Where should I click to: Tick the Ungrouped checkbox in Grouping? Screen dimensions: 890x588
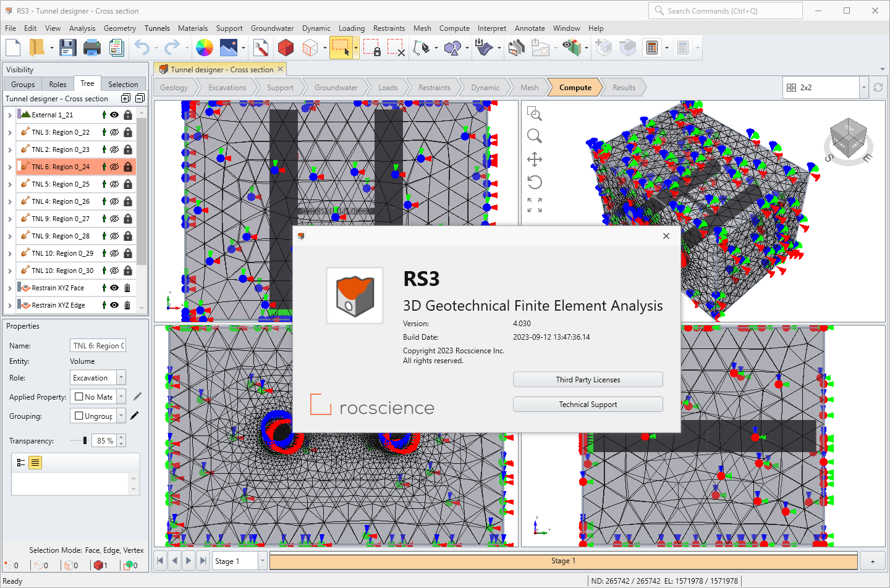click(x=79, y=416)
